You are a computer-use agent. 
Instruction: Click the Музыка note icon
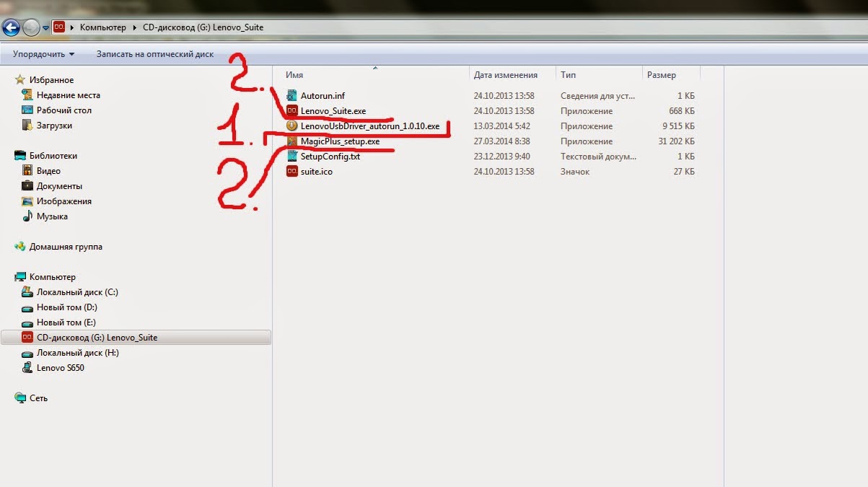[x=27, y=216]
